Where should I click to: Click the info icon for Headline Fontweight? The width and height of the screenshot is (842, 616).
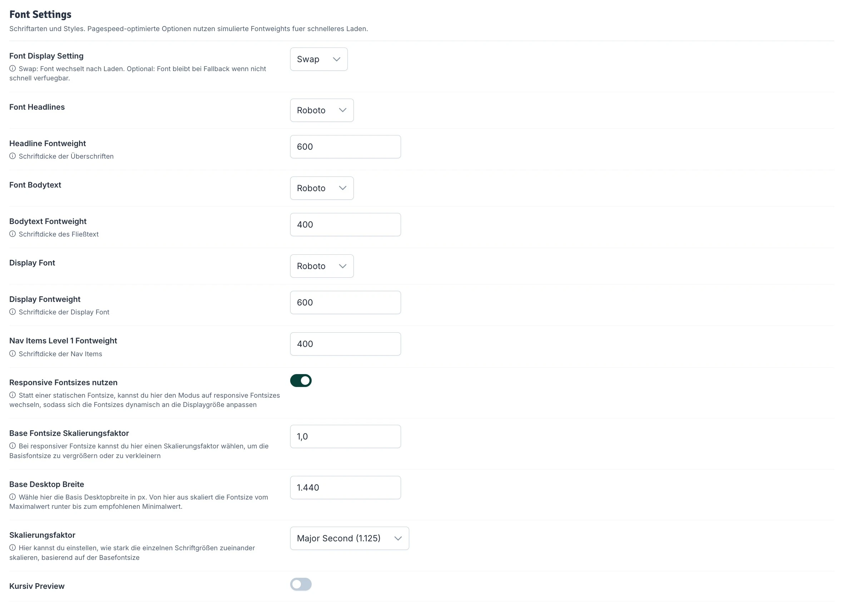[x=12, y=156]
